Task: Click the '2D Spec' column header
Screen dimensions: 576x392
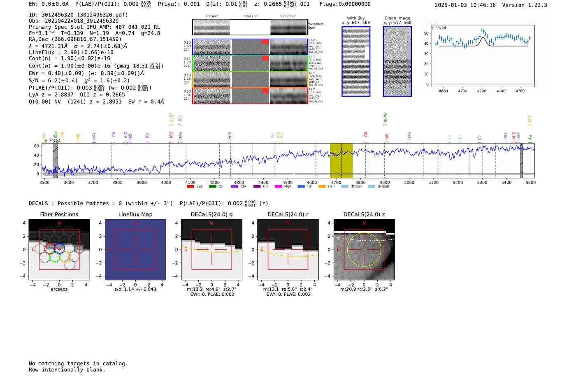Action: [x=212, y=16]
